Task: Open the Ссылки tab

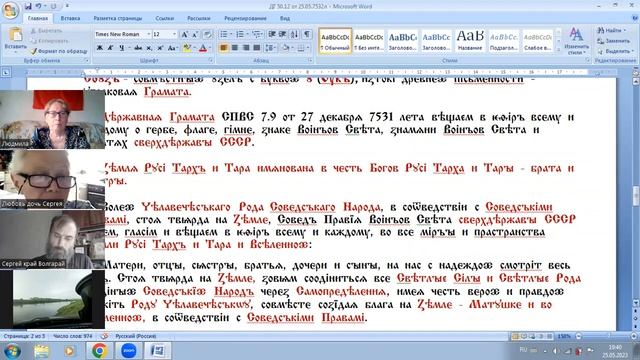Action: point(164,18)
